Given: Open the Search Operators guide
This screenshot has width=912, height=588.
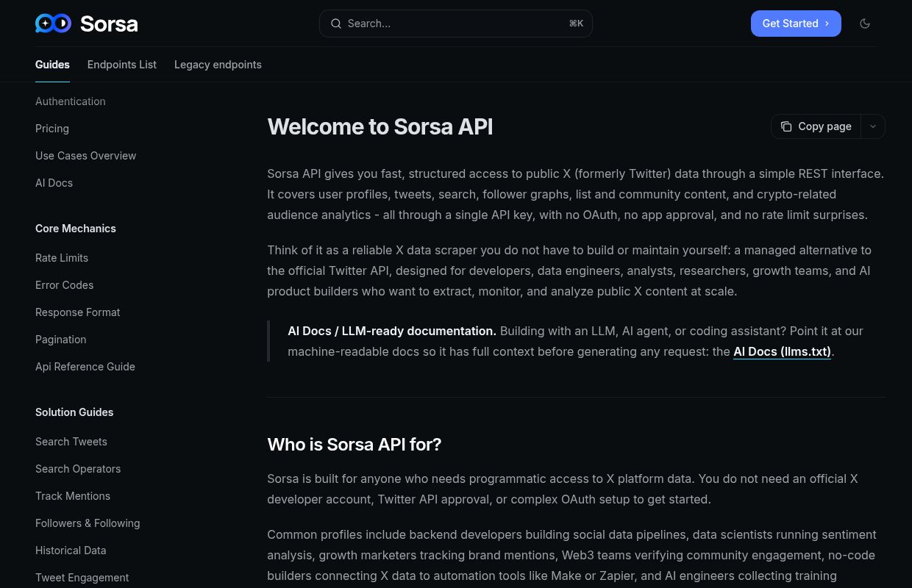Looking at the screenshot, I should [x=78, y=469].
